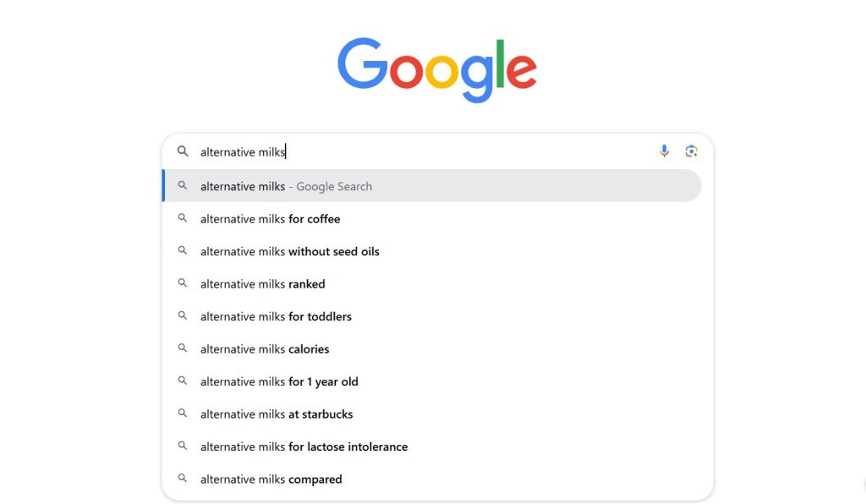Click the search icon beside 'alternative milks calories'

tap(183, 348)
